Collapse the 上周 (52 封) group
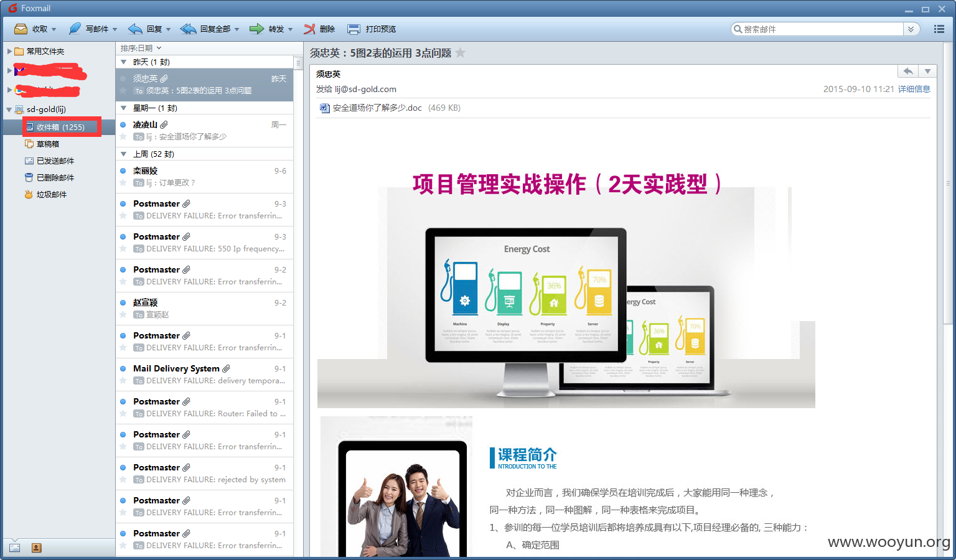The width and height of the screenshot is (956, 560). tap(123, 154)
